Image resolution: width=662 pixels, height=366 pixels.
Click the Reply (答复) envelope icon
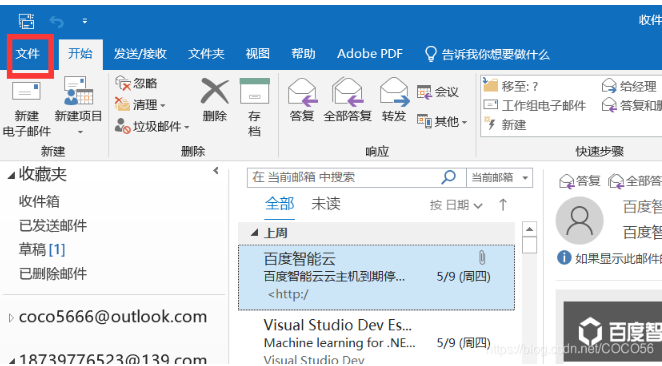(x=302, y=92)
